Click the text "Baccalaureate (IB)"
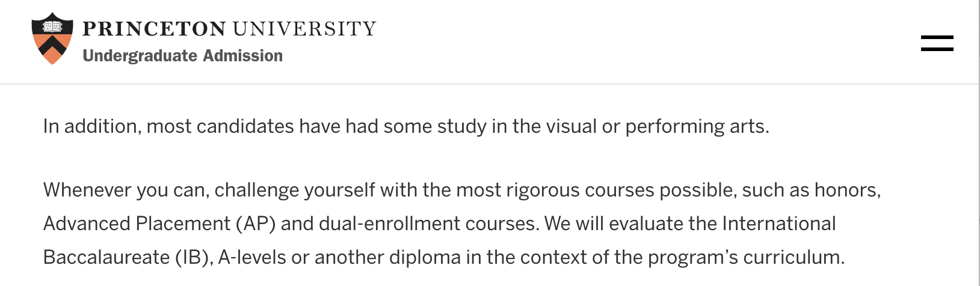 [128, 257]
